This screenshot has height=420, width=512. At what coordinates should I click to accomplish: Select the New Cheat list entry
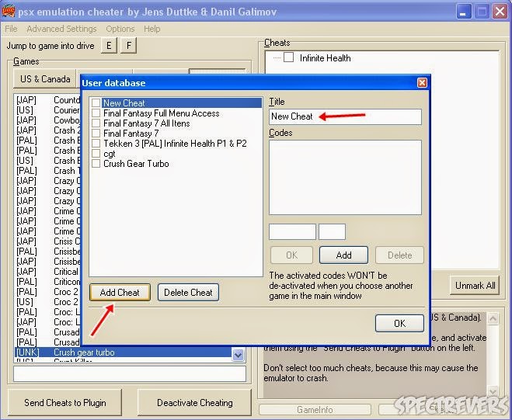pyautogui.click(x=182, y=102)
